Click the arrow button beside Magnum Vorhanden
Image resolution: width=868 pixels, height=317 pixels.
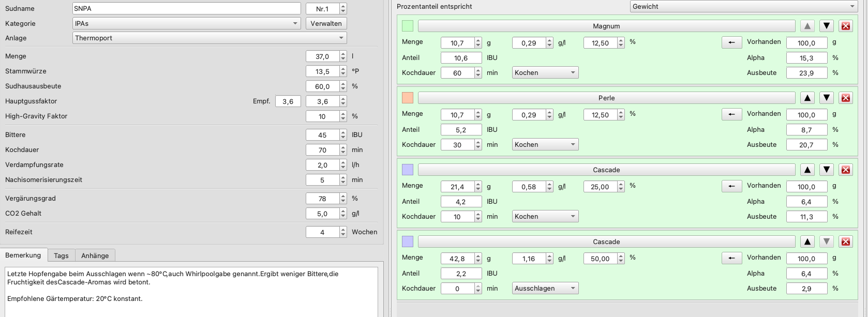[731, 42]
